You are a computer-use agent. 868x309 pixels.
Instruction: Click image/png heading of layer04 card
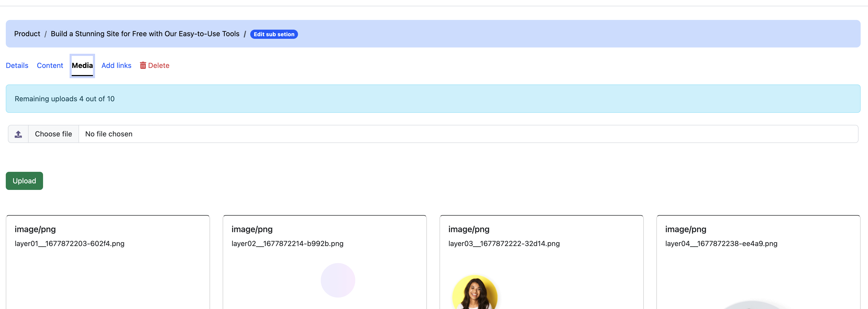[686, 229]
